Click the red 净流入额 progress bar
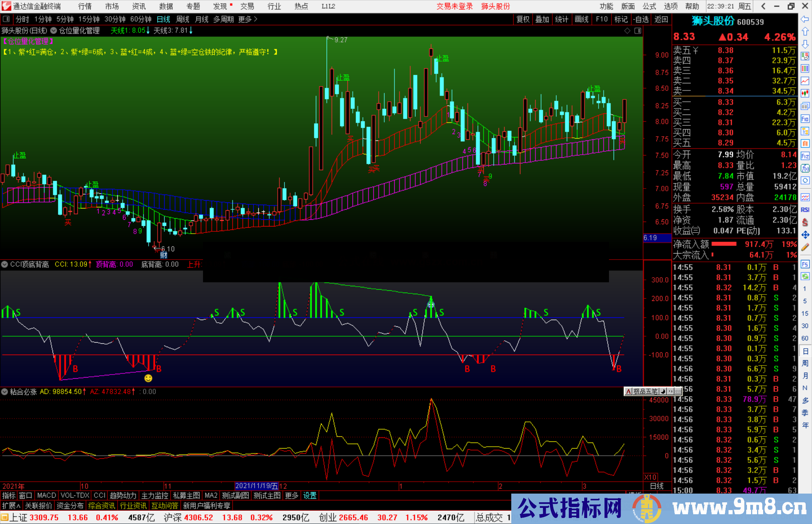812x524 pixels. (x=724, y=244)
